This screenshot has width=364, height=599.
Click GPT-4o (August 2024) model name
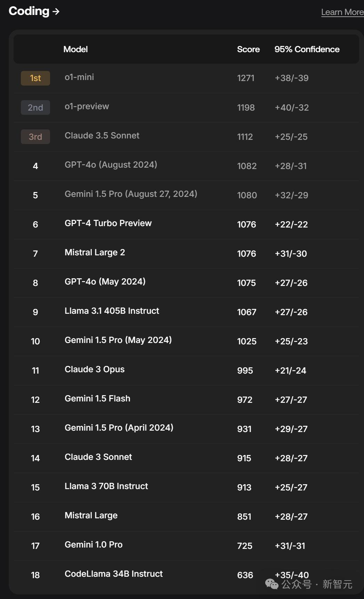pos(111,165)
